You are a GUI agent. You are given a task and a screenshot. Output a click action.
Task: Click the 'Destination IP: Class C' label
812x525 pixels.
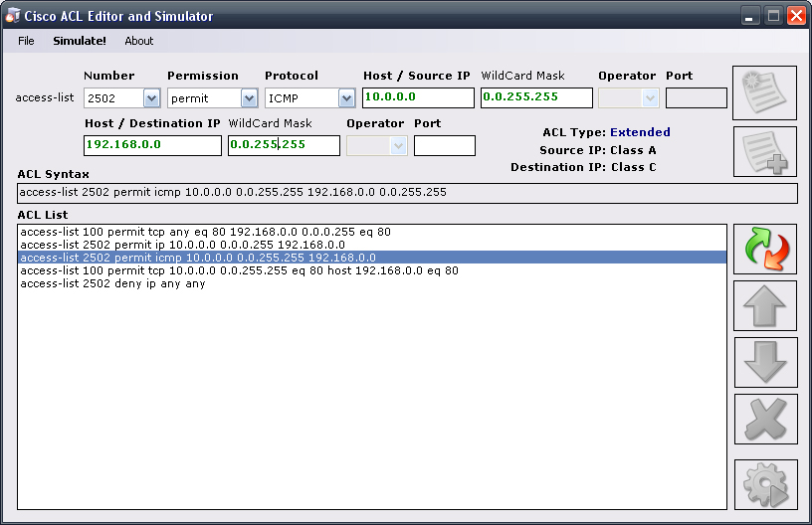583,168
